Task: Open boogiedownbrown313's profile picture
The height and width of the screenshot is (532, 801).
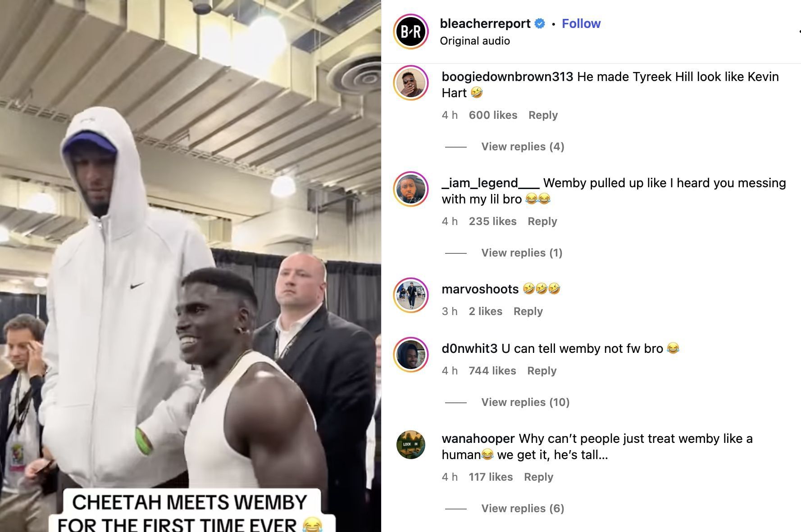Action: (410, 83)
